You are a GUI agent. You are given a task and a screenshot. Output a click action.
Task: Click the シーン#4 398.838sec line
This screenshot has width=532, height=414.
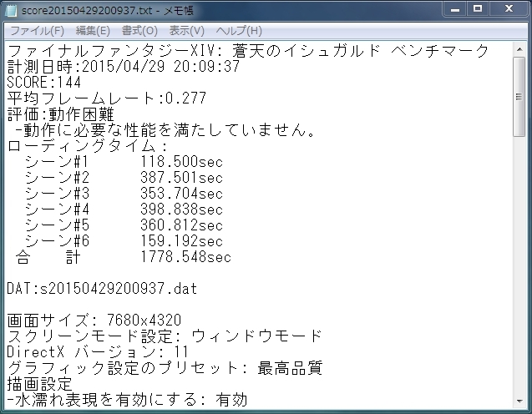click(x=124, y=210)
